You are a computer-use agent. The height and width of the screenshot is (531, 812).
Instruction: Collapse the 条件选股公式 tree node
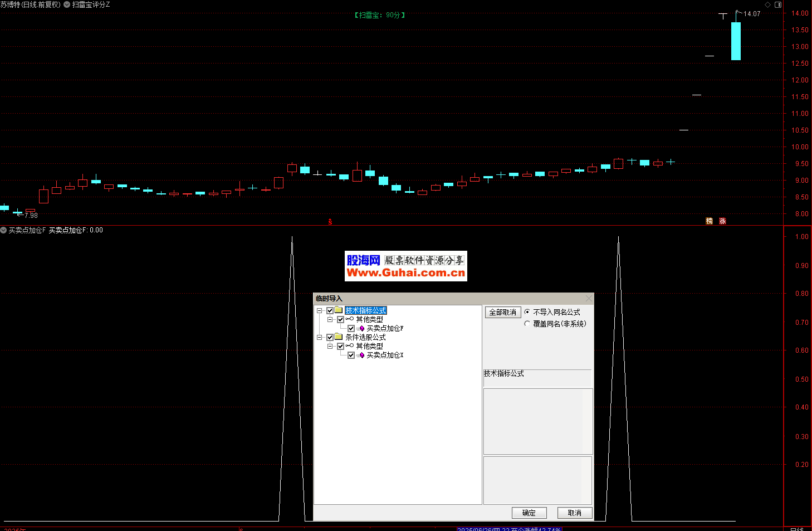tap(319, 337)
